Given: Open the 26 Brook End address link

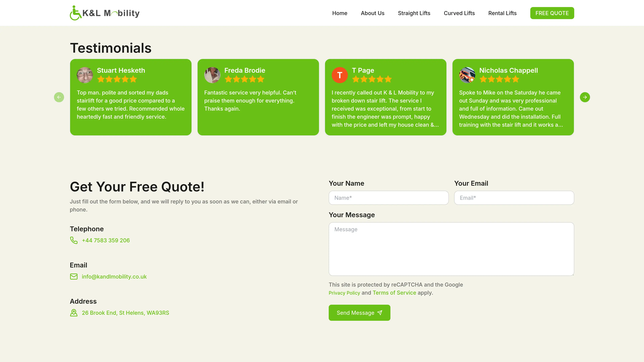Looking at the screenshot, I should [x=125, y=313].
